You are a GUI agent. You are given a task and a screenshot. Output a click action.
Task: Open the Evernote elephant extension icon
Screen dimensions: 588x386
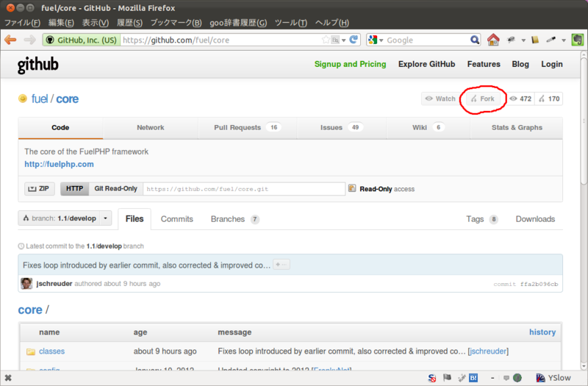point(577,40)
